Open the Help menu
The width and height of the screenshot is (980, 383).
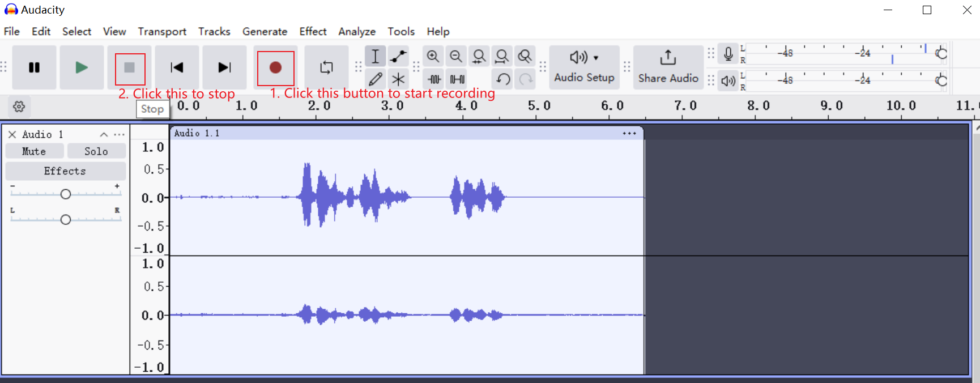coord(438,31)
